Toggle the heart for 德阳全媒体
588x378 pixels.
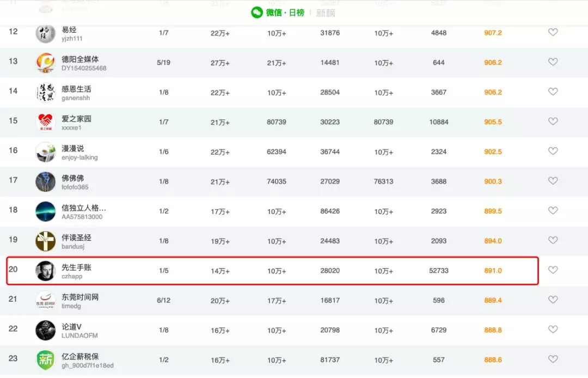click(553, 62)
